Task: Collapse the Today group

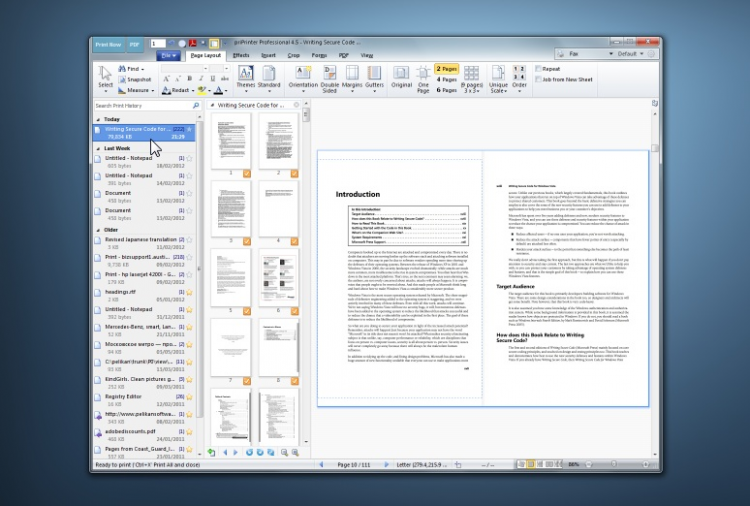Action: point(98,120)
